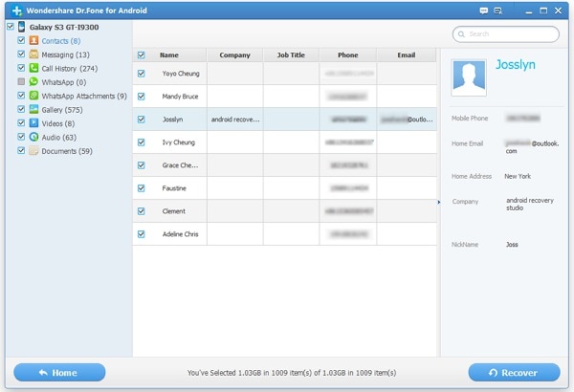Sort by the Company column header

tap(235, 55)
